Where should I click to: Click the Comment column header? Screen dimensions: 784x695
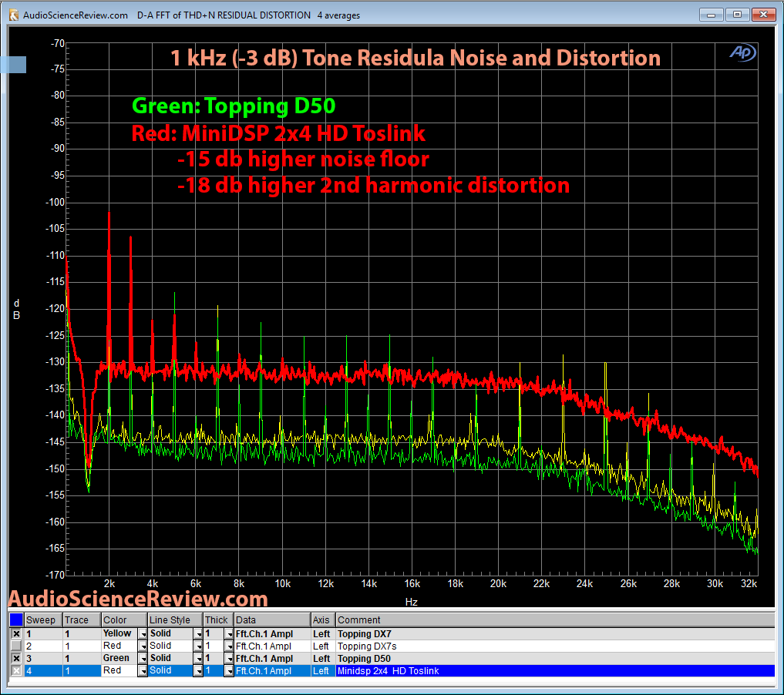(x=555, y=620)
